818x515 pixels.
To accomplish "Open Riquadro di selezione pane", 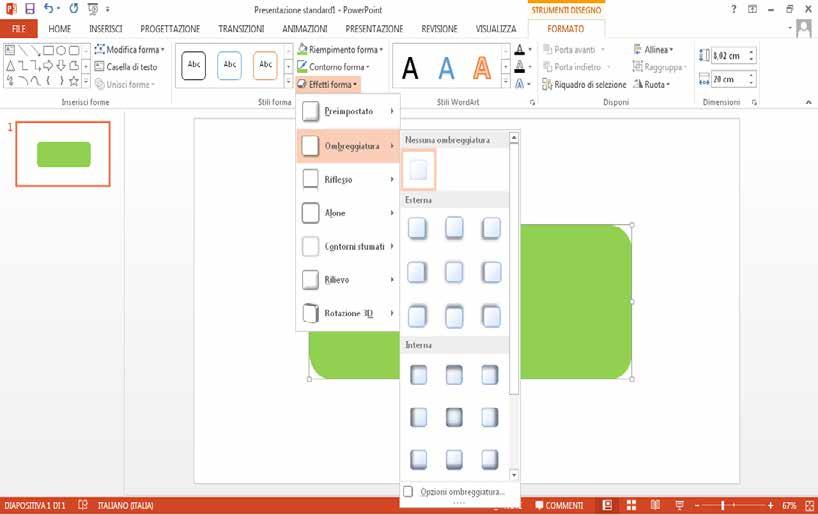I will coord(584,84).
